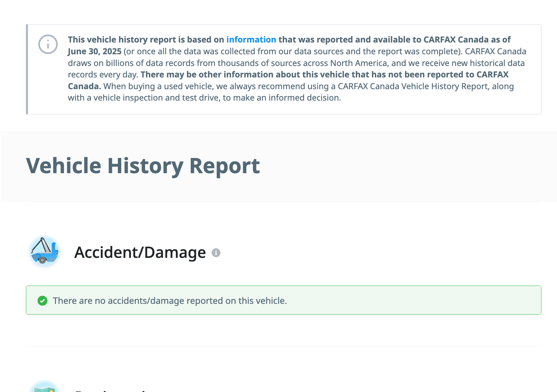Select the "Accident/Damage" section title
The image size is (557, 392).
point(140,252)
